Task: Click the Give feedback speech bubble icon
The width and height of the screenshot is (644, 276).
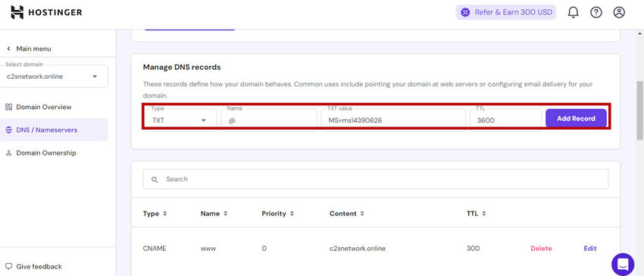Action: pyautogui.click(x=8, y=267)
